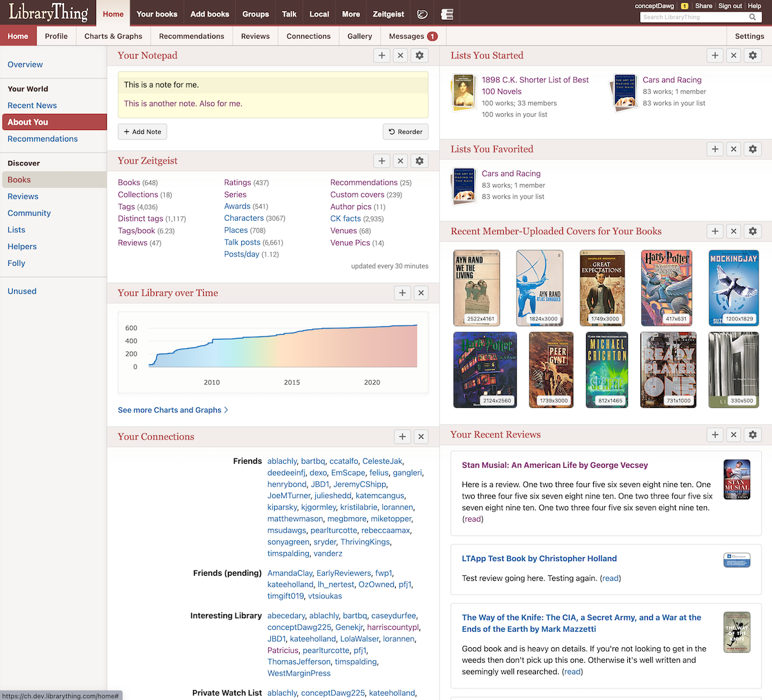Click the plus icon on Recent Member-Uploaded Covers
Image resolution: width=772 pixels, height=700 pixels.
[x=715, y=231]
